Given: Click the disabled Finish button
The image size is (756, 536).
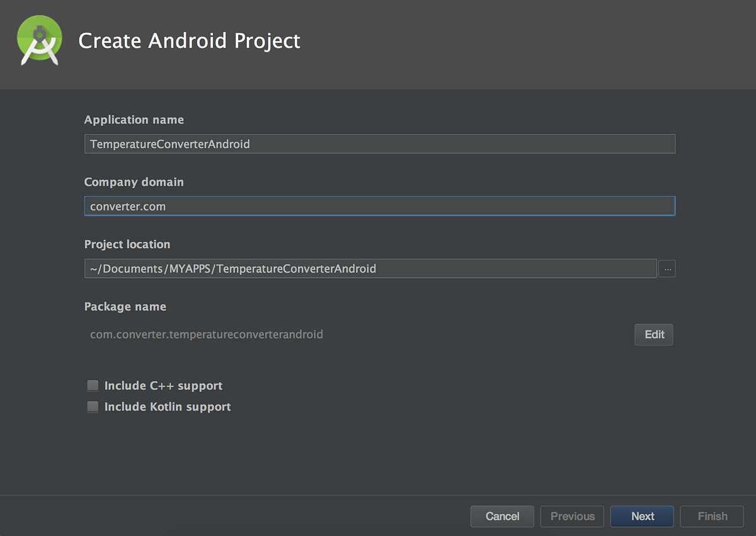Looking at the screenshot, I should coord(711,516).
